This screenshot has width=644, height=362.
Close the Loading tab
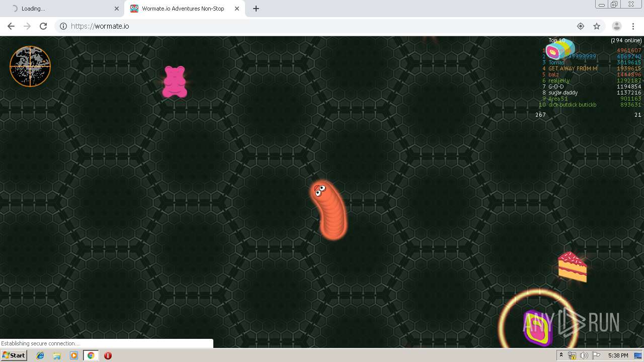click(117, 9)
